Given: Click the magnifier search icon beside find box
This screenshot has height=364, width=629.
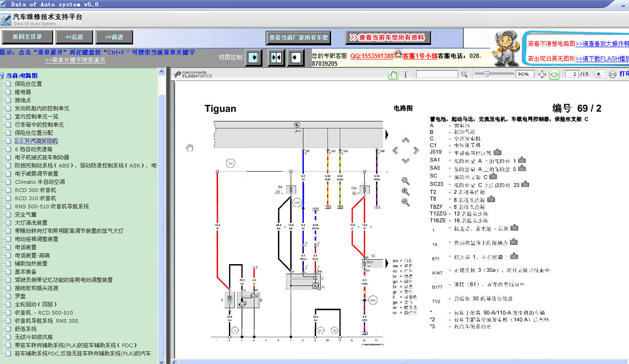Looking at the screenshot, I should pyautogui.click(x=464, y=74).
